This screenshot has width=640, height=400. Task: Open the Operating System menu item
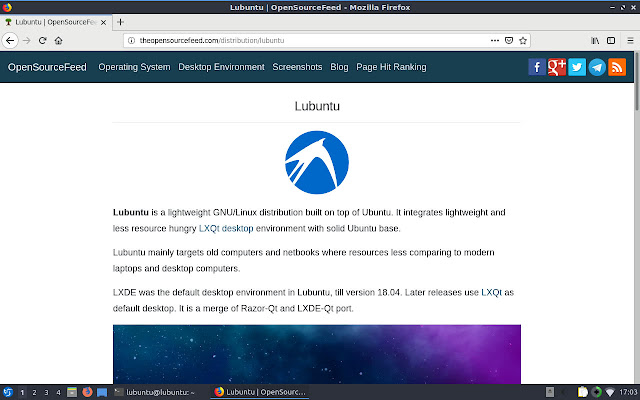pos(134,67)
